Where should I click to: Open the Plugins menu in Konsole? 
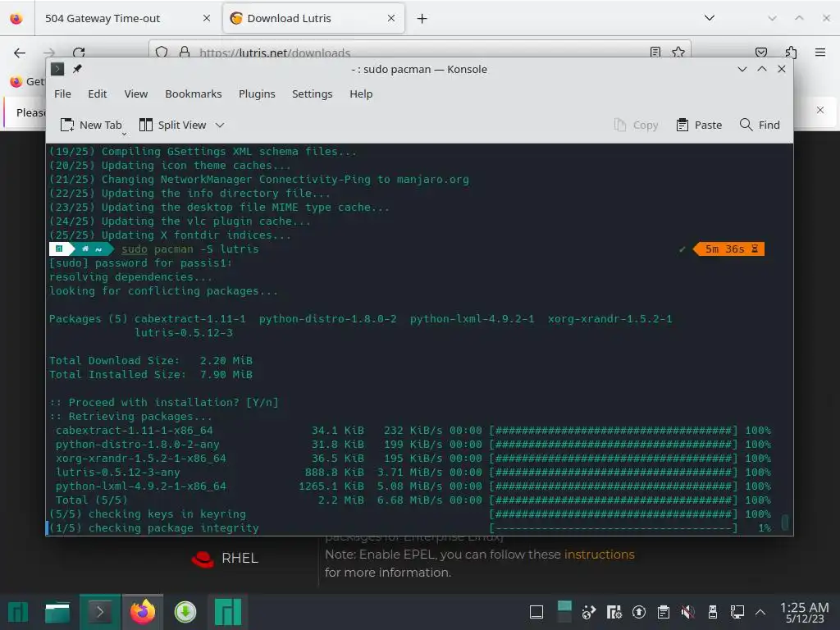tap(257, 94)
